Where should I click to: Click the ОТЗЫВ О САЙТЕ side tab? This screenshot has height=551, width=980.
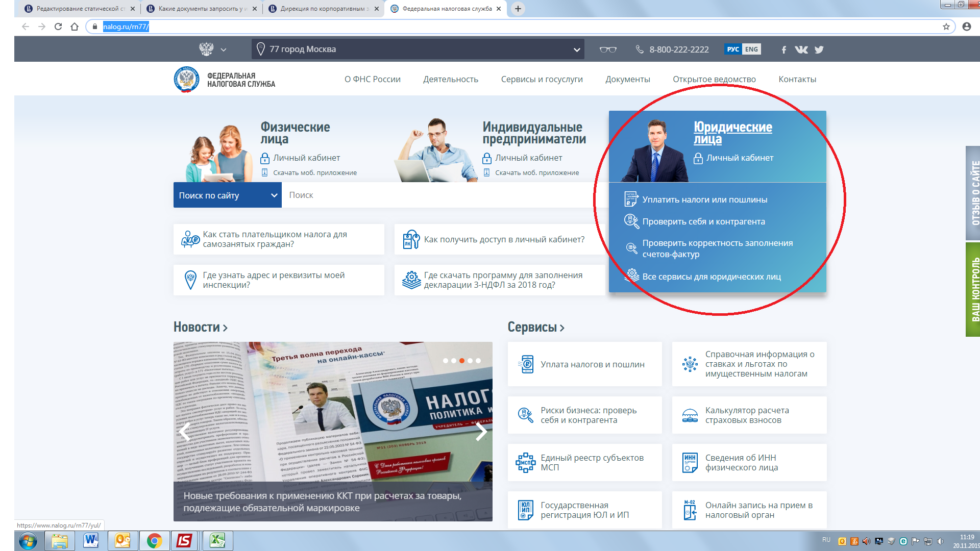pos(973,193)
